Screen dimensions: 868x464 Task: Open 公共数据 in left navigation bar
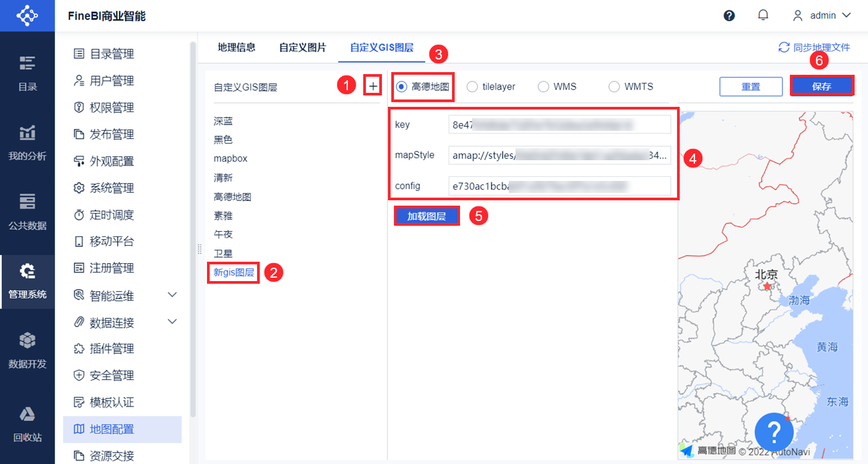tap(27, 212)
